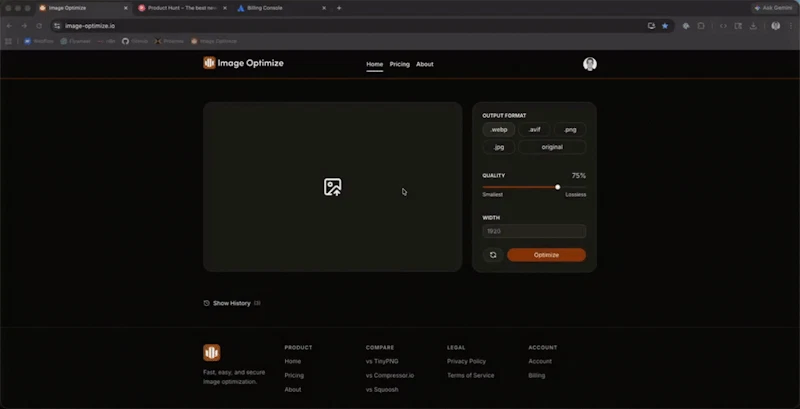Open the Webflow bookmark
Viewport: 800px width, 409px height.
[39, 41]
